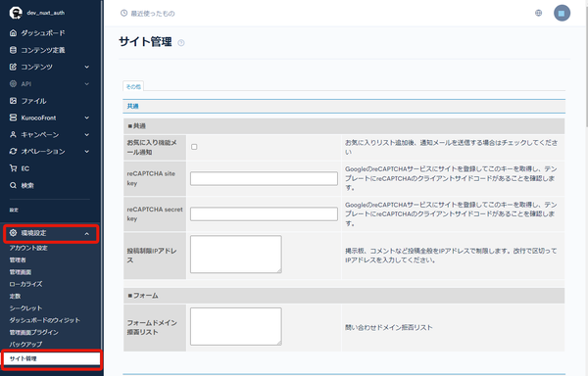Open ダッシュボード in the sidebar
The height and width of the screenshot is (376, 588).
43,33
